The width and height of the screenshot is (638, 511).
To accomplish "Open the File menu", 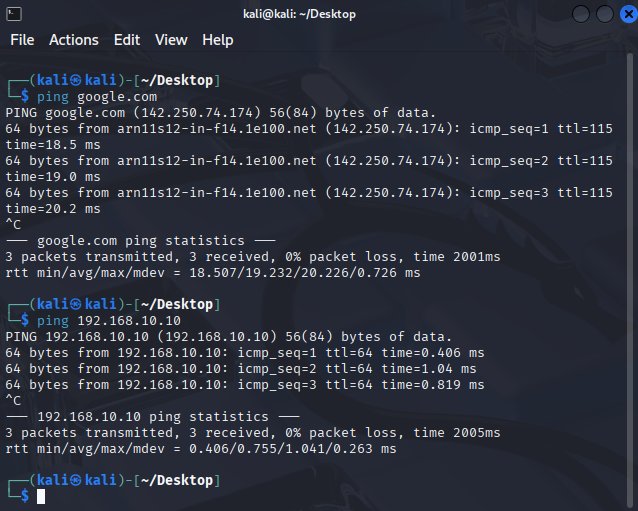I will click(22, 40).
